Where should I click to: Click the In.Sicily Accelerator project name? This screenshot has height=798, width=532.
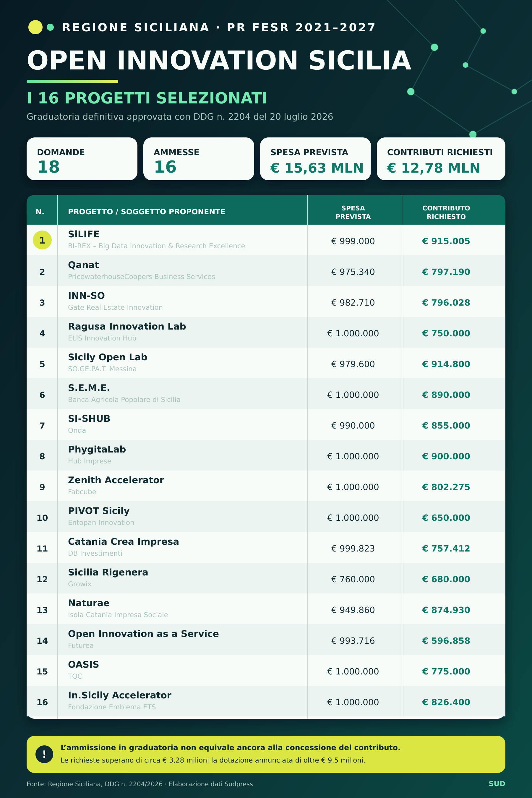click(x=119, y=695)
